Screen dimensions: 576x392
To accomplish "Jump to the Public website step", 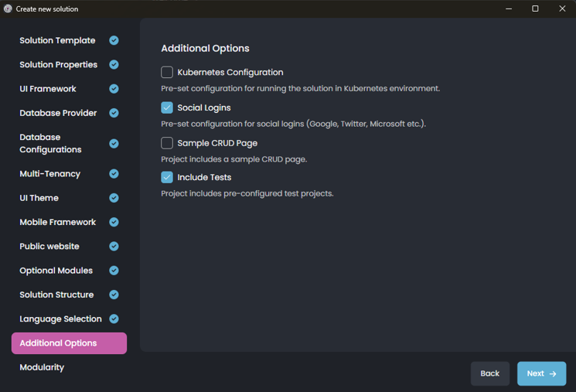I will 49,247.
